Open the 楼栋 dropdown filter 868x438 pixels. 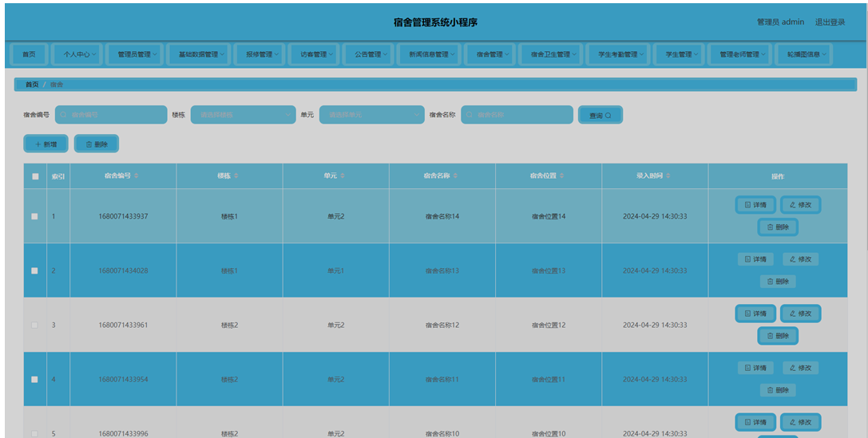point(243,115)
